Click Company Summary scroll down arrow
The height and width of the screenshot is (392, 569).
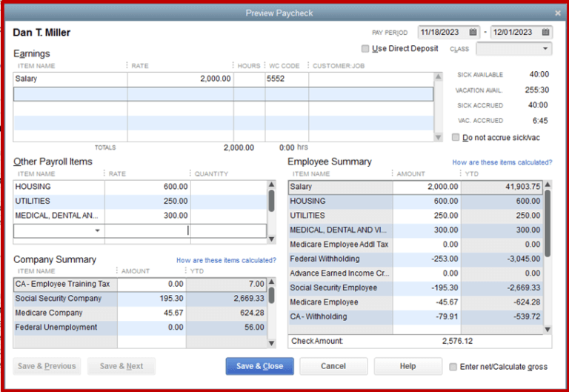pyautogui.click(x=271, y=343)
